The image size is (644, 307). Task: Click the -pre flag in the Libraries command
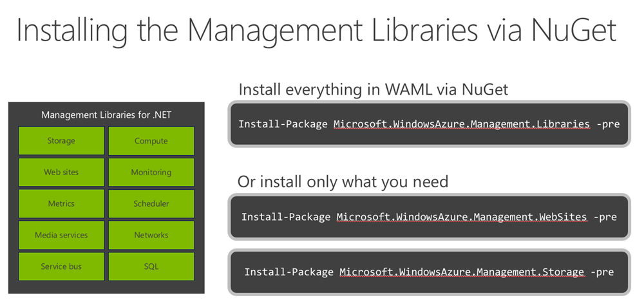(x=607, y=124)
